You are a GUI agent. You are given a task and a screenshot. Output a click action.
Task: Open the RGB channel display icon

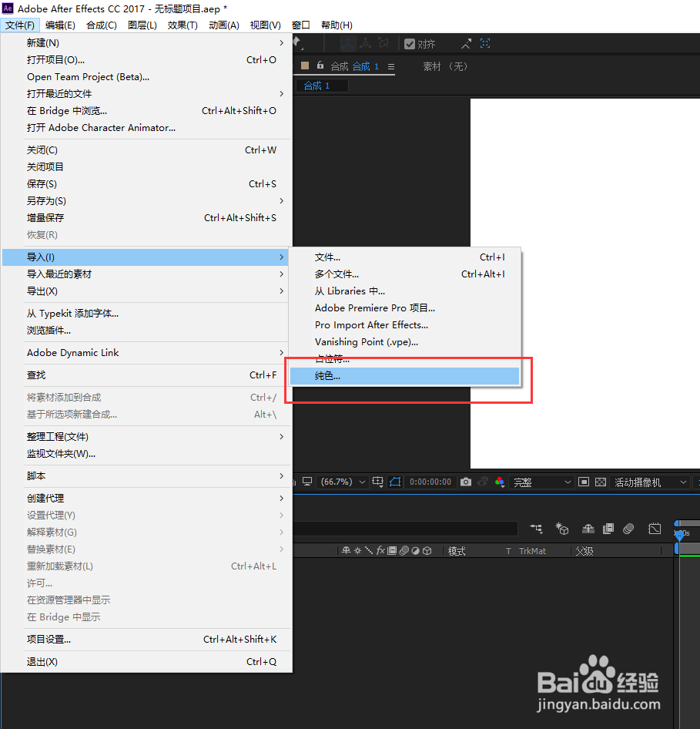click(500, 482)
